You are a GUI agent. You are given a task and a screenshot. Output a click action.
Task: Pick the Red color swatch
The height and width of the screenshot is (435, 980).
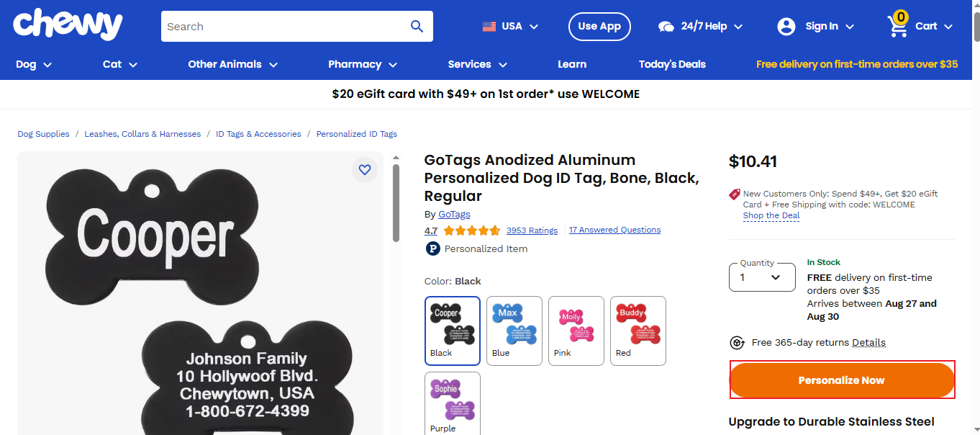pyautogui.click(x=638, y=331)
